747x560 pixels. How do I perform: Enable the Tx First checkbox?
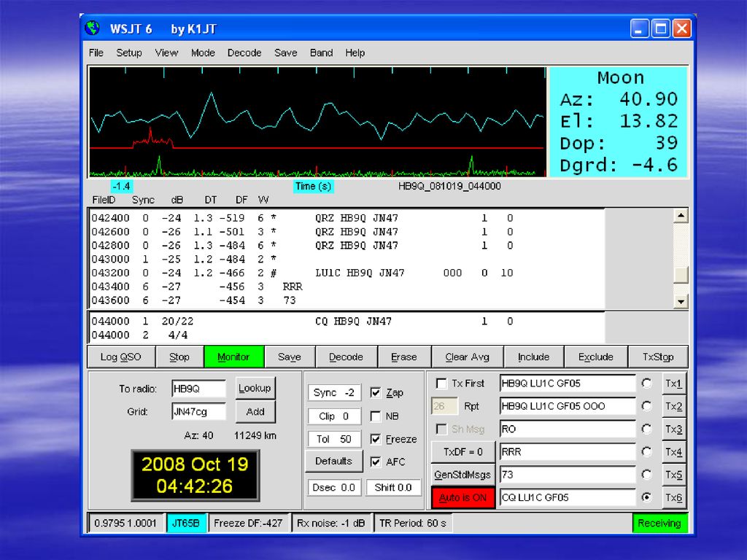point(441,384)
